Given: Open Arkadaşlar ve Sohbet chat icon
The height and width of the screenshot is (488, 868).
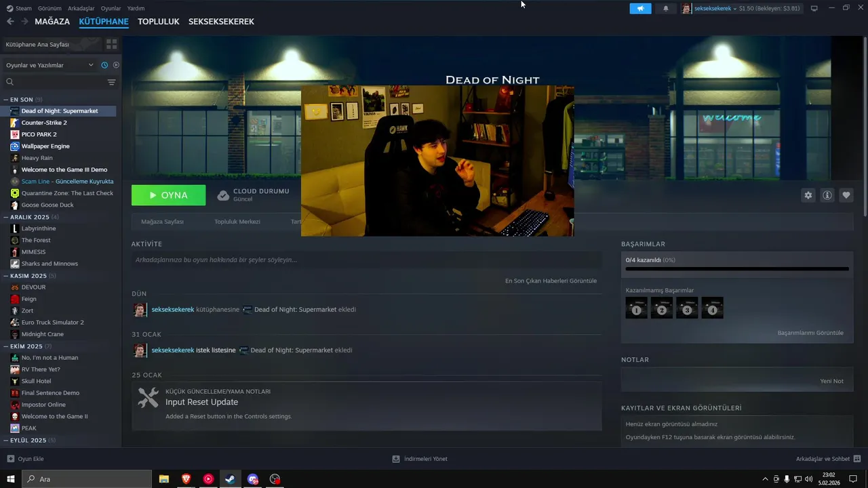Looking at the screenshot, I should (x=857, y=459).
